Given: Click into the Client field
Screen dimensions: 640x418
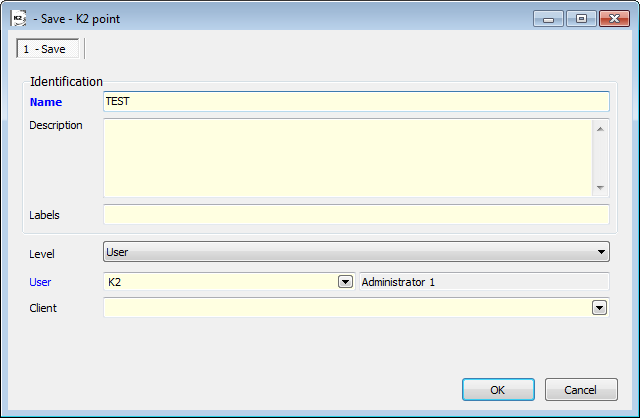Looking at the screenshot, I should (x=348, y=307).
